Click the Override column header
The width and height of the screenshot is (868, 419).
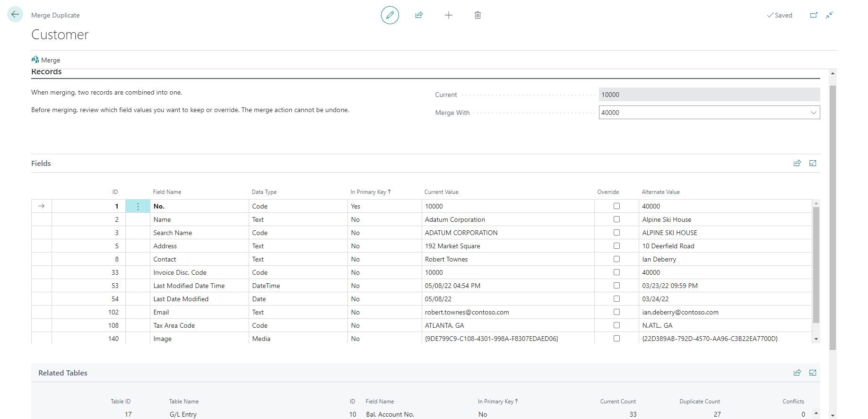point(608,192)
